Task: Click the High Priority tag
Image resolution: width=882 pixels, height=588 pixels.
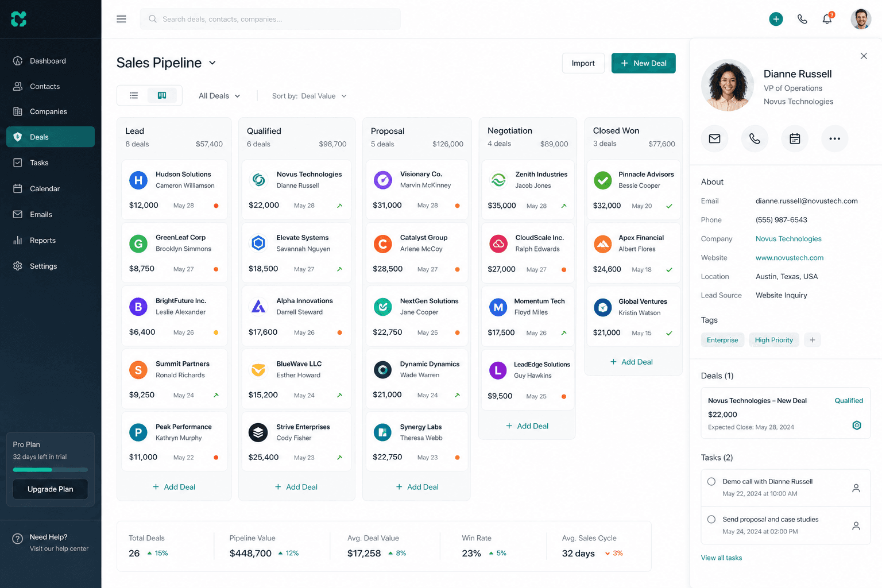Action: click(773, 340)
